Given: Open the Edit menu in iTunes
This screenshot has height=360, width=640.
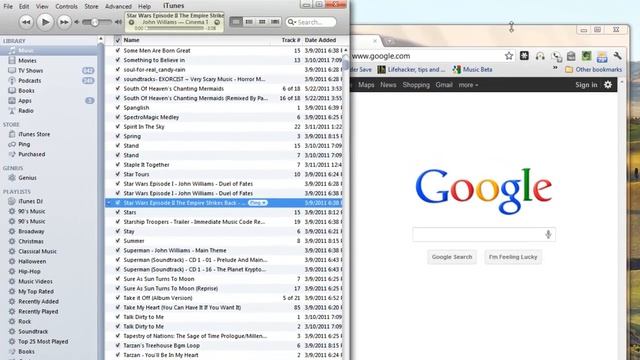Looking at the screenshot, I should pos(24,7).
